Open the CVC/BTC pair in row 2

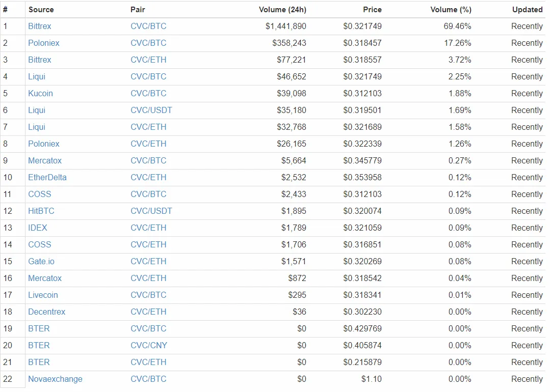point(148,43)
